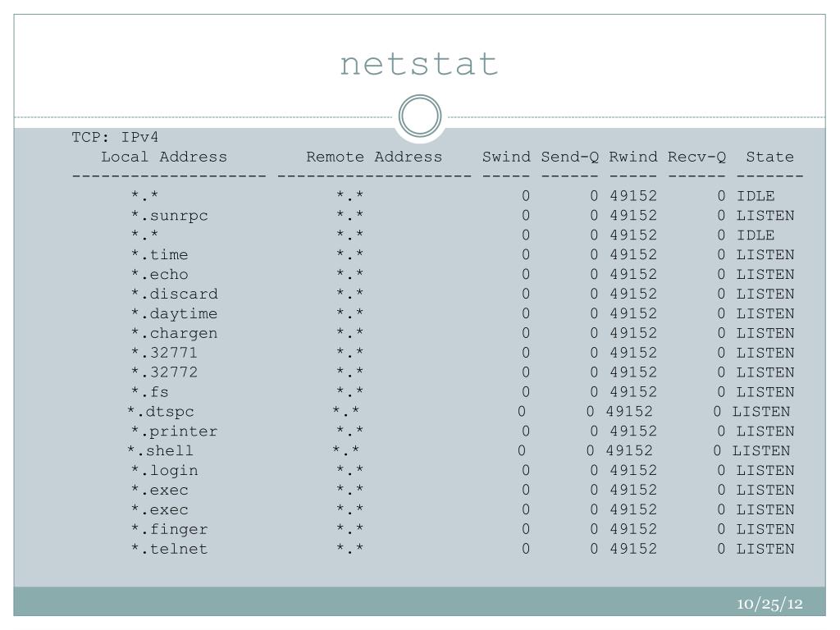Click the 'Local Address' column header

164,157
